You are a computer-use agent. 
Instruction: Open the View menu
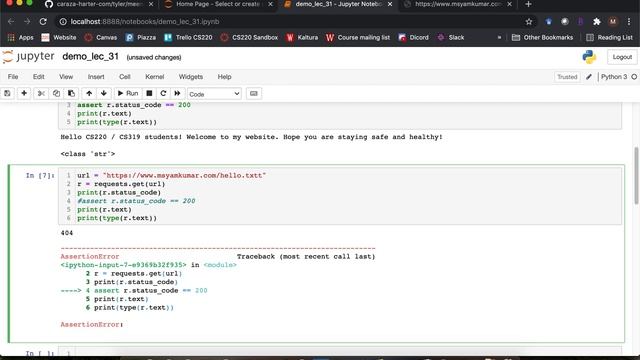click(66, 77)
